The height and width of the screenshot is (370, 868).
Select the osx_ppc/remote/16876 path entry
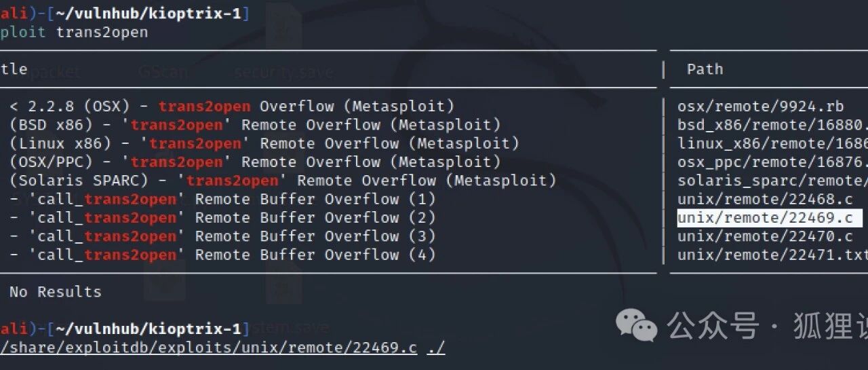[772, 162]
